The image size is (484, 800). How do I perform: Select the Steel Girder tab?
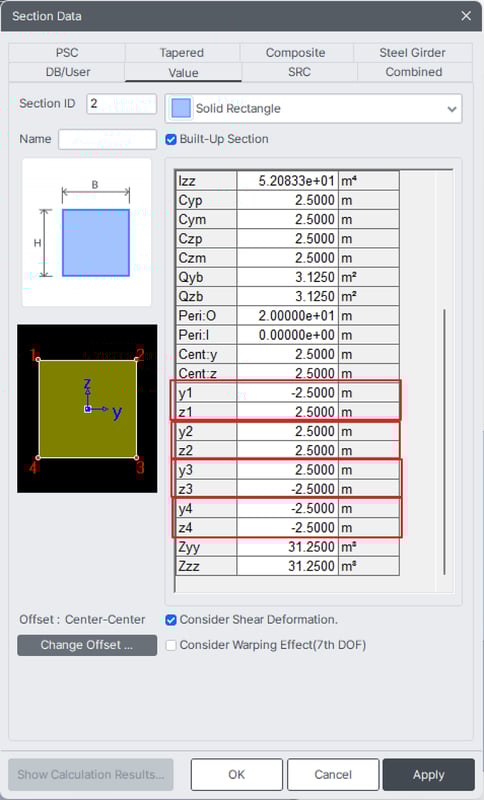413,53
